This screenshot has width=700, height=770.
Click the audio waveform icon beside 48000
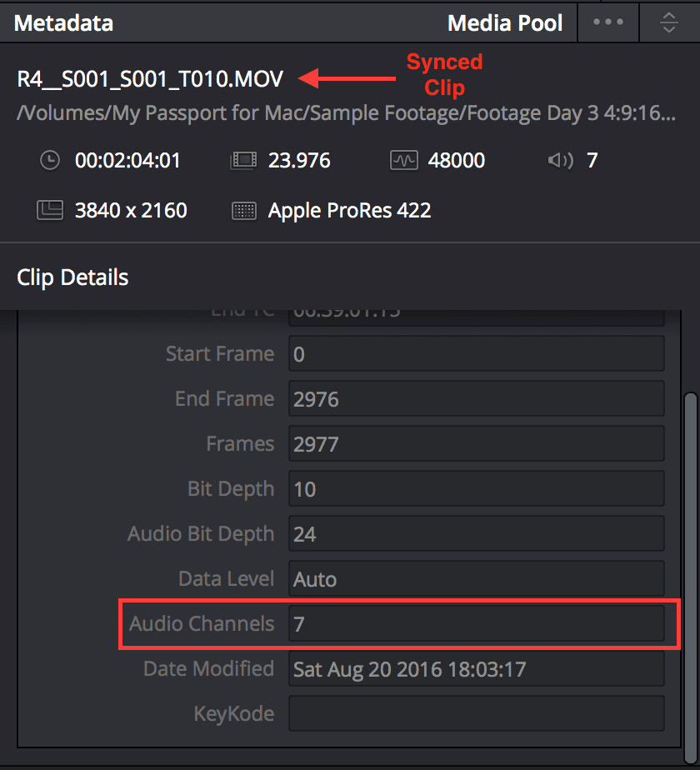click(403, 160)
